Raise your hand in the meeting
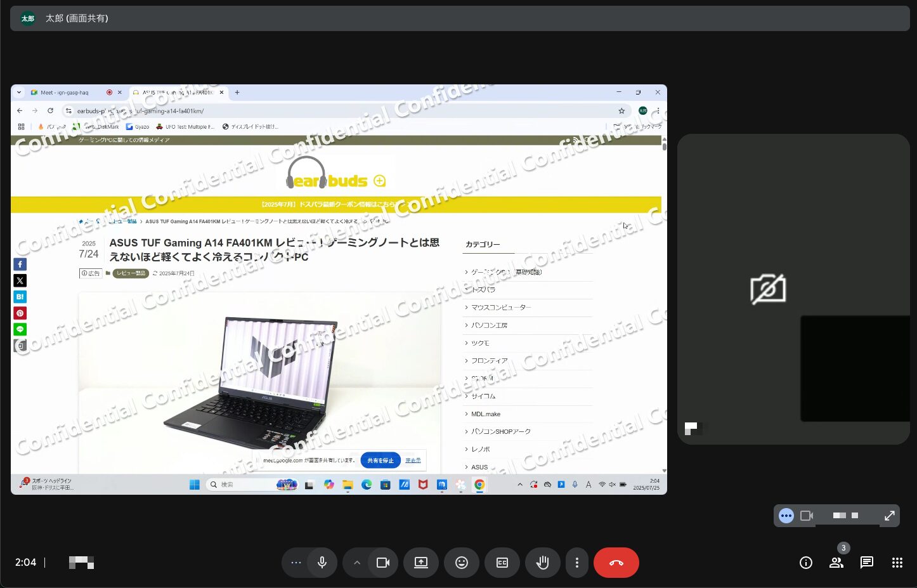 pyautogui.click(x=542, y=563)
